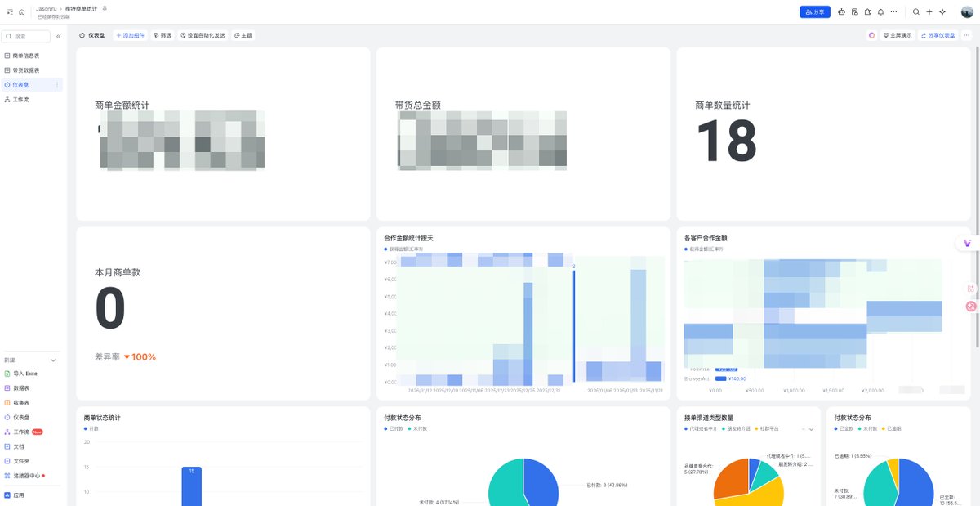Click the 商单数量统计 card showing 18
Viewport: 980px width, 506px height.
[823, 133]
